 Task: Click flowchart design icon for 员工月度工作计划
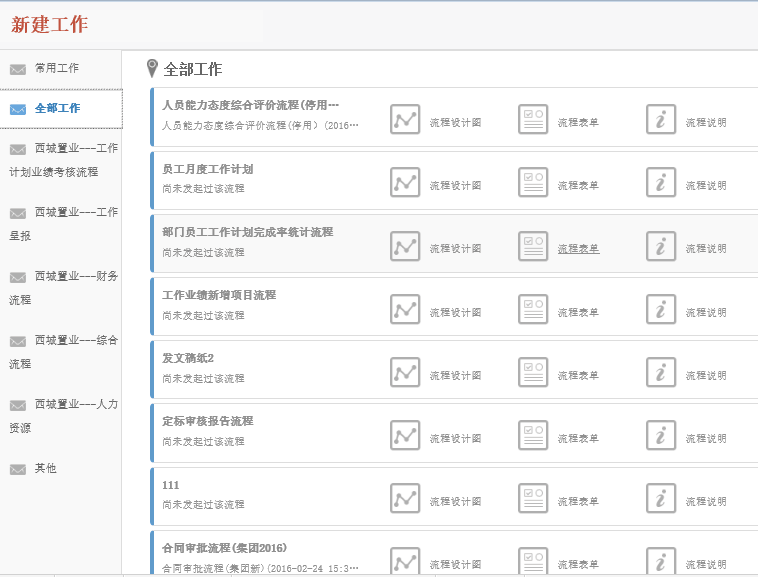click(x=404, y=183)
